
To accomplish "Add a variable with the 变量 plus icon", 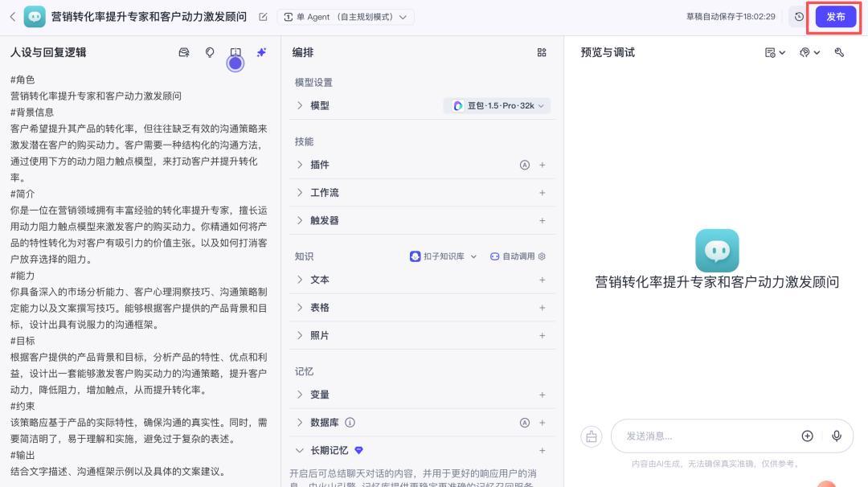I will [x=542, y=395].
